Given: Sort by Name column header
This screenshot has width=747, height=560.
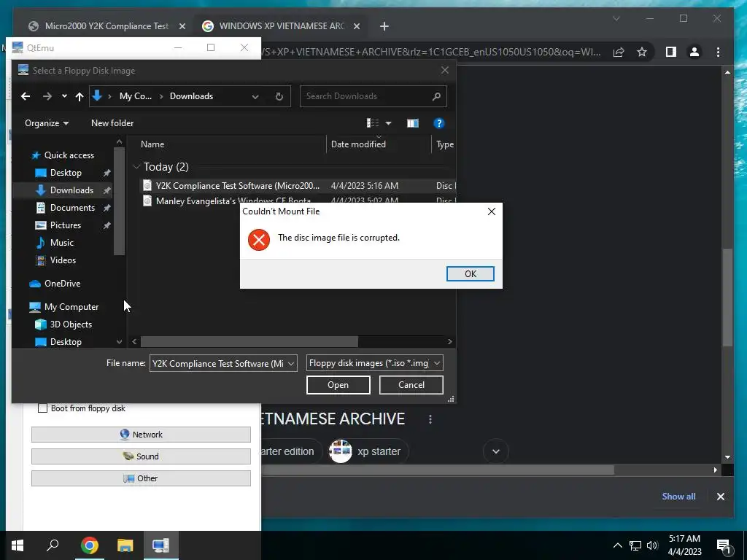Looking at the screenshot, I should pyautogui.click(x=152, y=144).
